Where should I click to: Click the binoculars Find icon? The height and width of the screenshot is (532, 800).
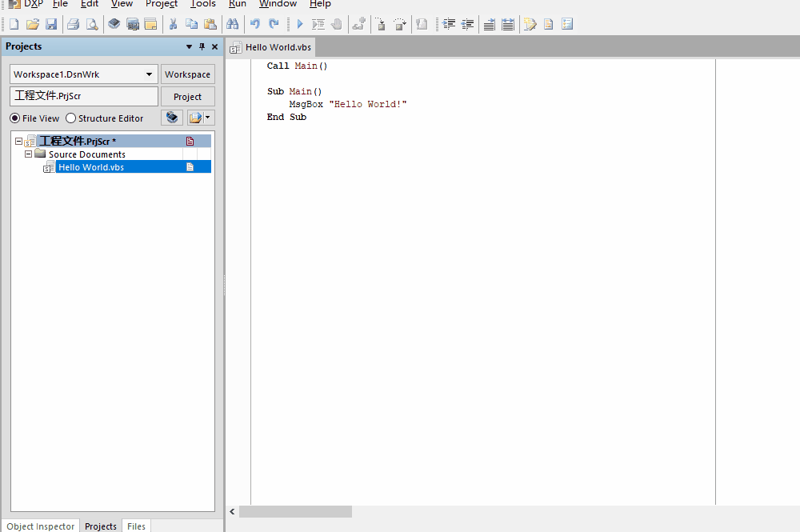(232, 24)
